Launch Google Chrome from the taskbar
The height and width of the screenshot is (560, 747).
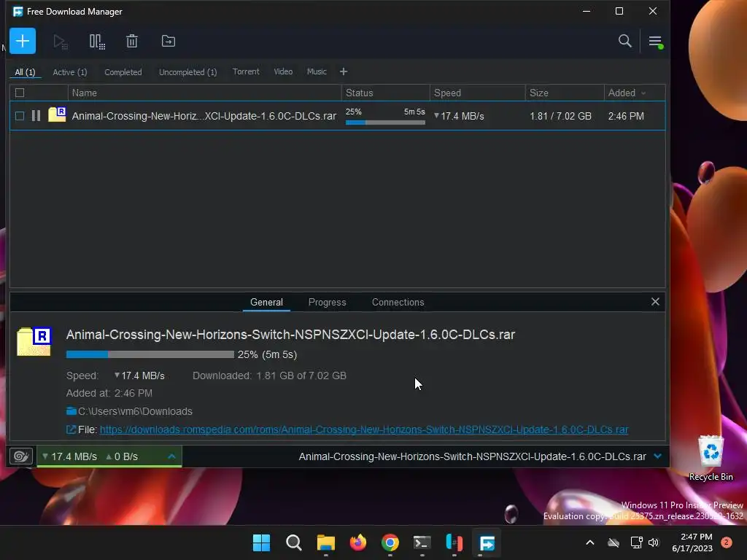pyautogui.click(x=390, y=542)
